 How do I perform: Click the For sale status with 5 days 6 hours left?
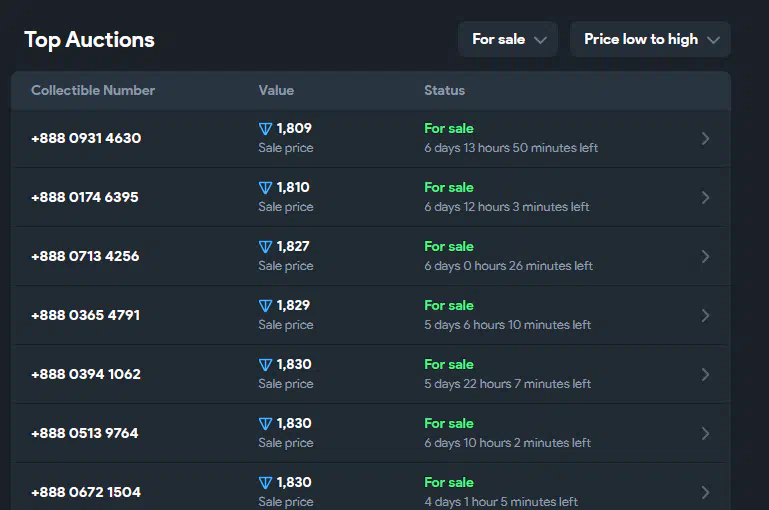[x=449, y=305]
